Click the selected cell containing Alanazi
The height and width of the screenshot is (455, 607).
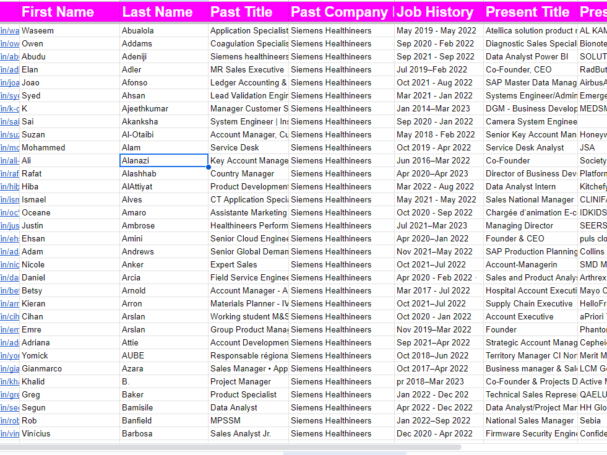click(163, 160)
